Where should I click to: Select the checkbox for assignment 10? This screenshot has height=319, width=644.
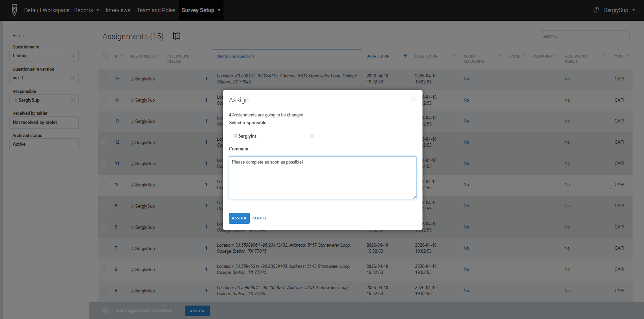coord(104,185)
